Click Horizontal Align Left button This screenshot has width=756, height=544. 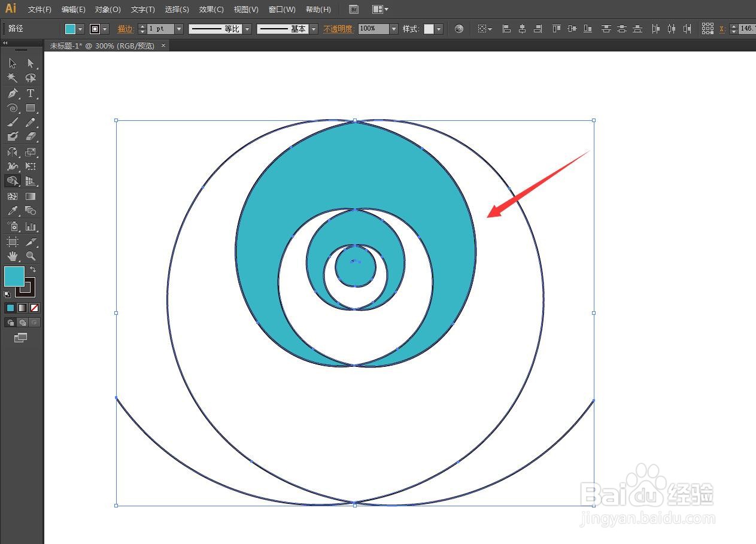pyautogui.click(x=506, y=29)
